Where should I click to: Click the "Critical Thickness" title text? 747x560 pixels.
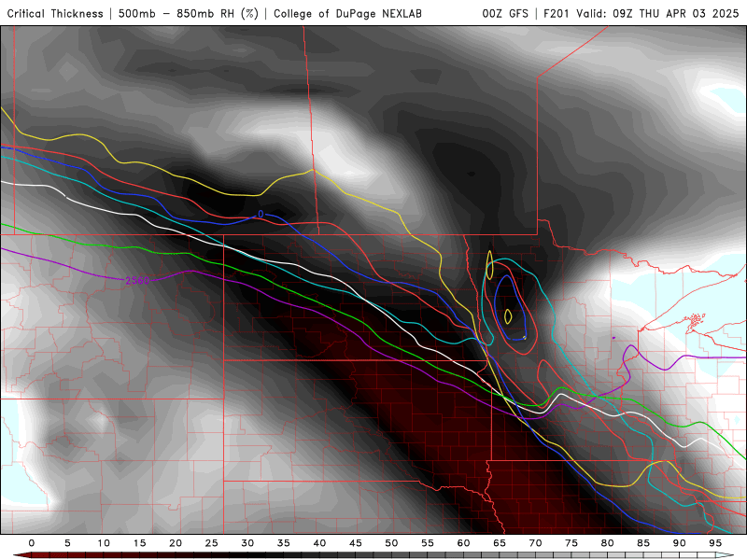pyautogui.click(x=55, y=14)
